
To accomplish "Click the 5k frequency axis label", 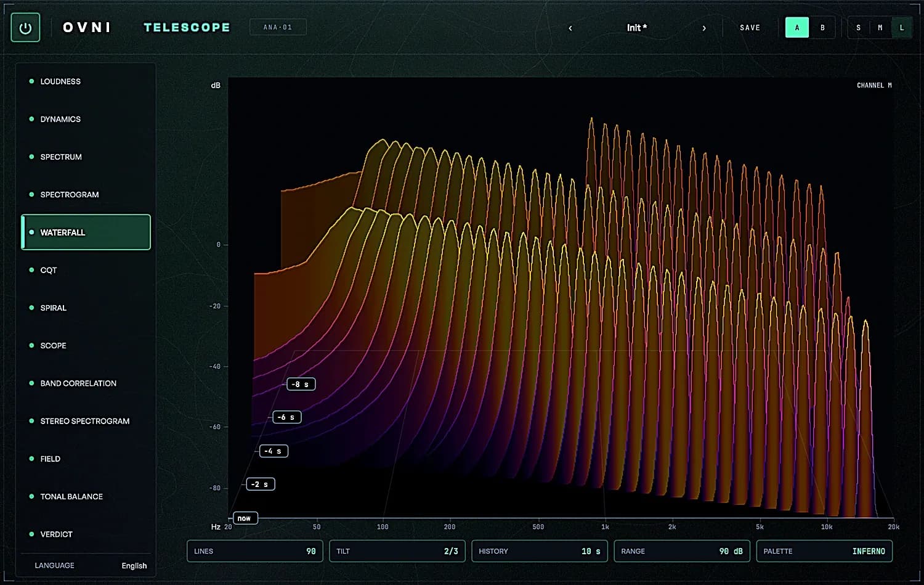I will coord(760,527).
